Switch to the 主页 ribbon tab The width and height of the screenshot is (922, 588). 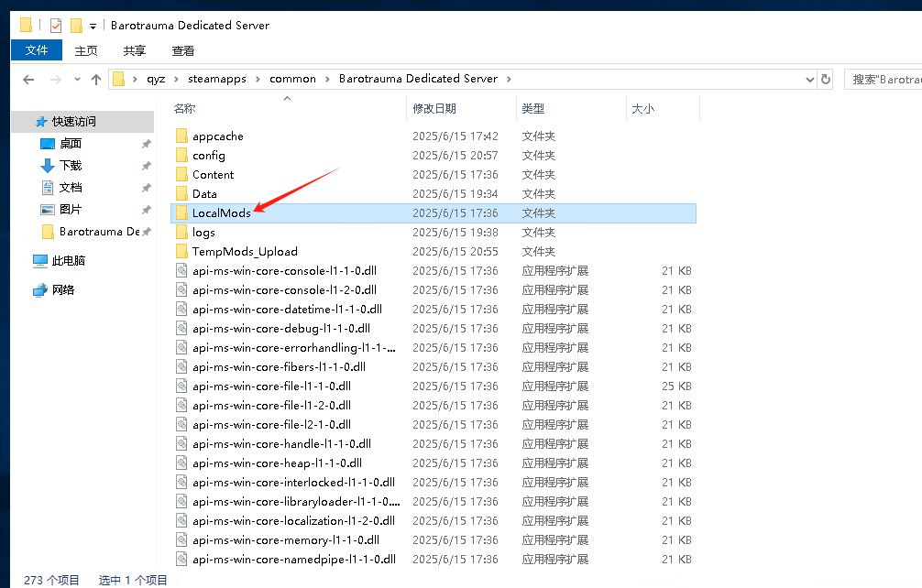tap(86, 51)
